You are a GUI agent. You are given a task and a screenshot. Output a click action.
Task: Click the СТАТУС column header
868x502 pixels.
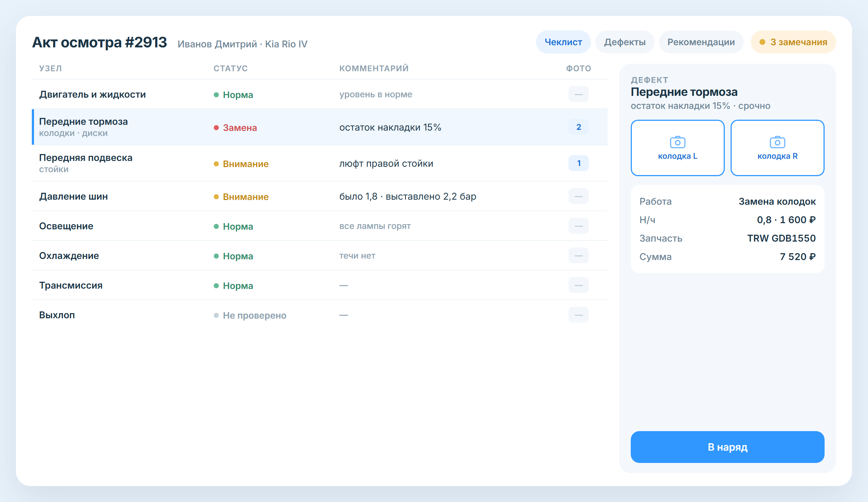coord(230,68)
